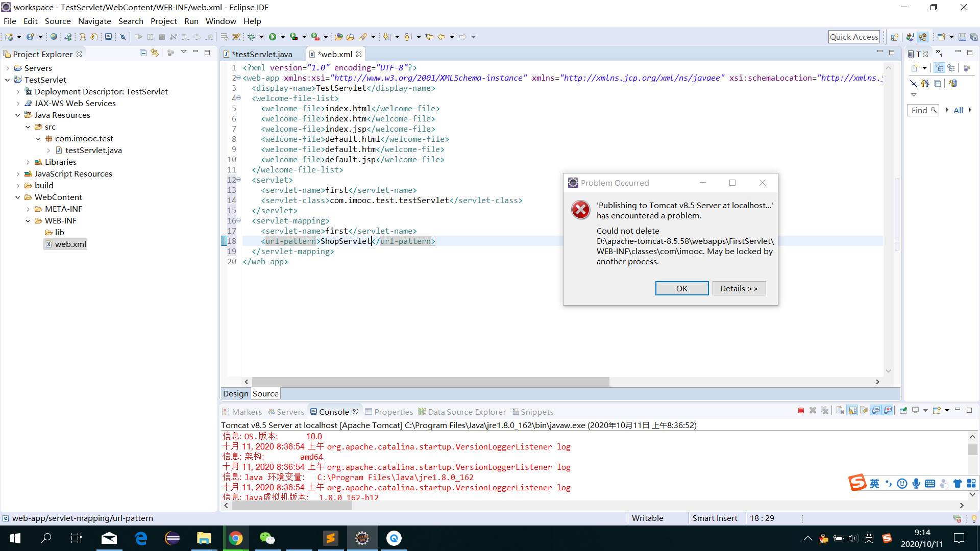The width and height of the screenshot is (980, 551).
Task: Click Run Last Tool with coverage icon
Action: (x=294, y=37)
